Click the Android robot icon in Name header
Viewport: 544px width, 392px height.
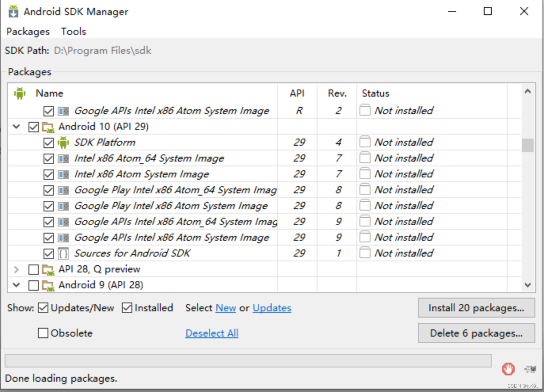tap(20, 93)
